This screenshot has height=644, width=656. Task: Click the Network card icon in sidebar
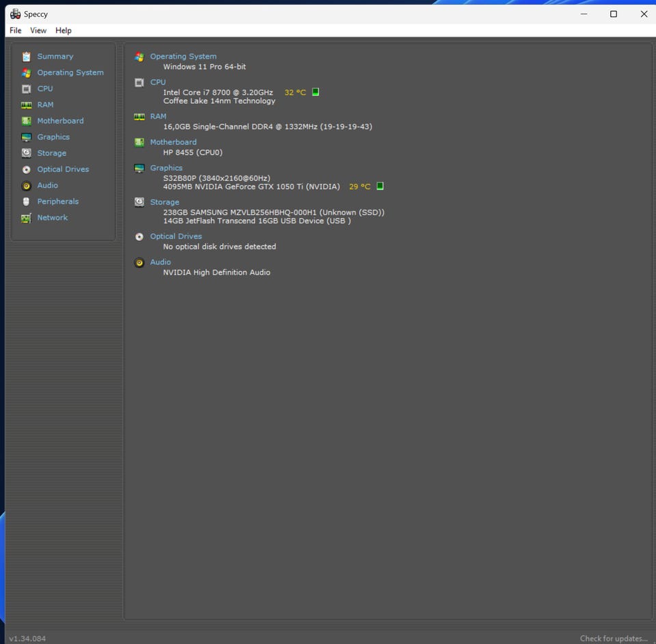(27, 218)
